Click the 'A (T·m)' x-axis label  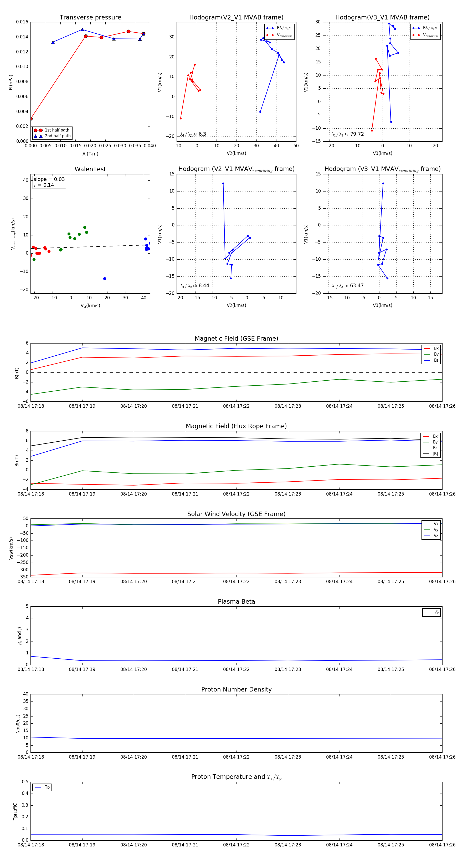click(x=90, y=154)
